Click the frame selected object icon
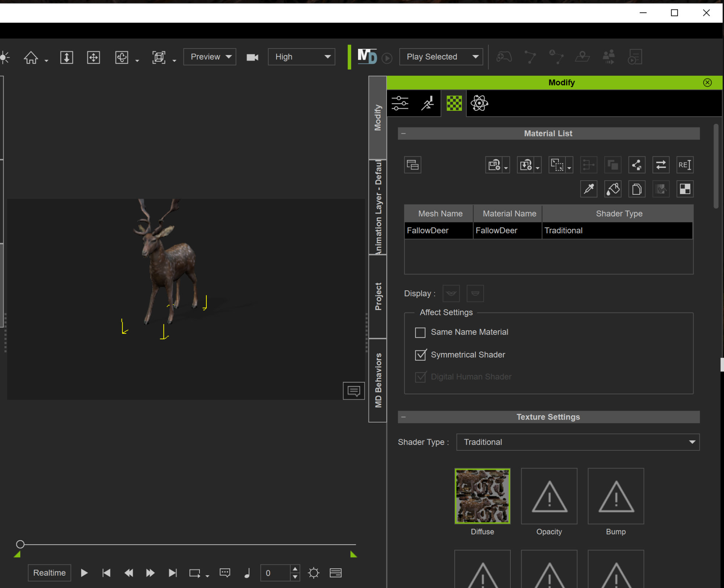Image resolution: width=724 pixels, height=588 pixels. click(x=159, y=57)
